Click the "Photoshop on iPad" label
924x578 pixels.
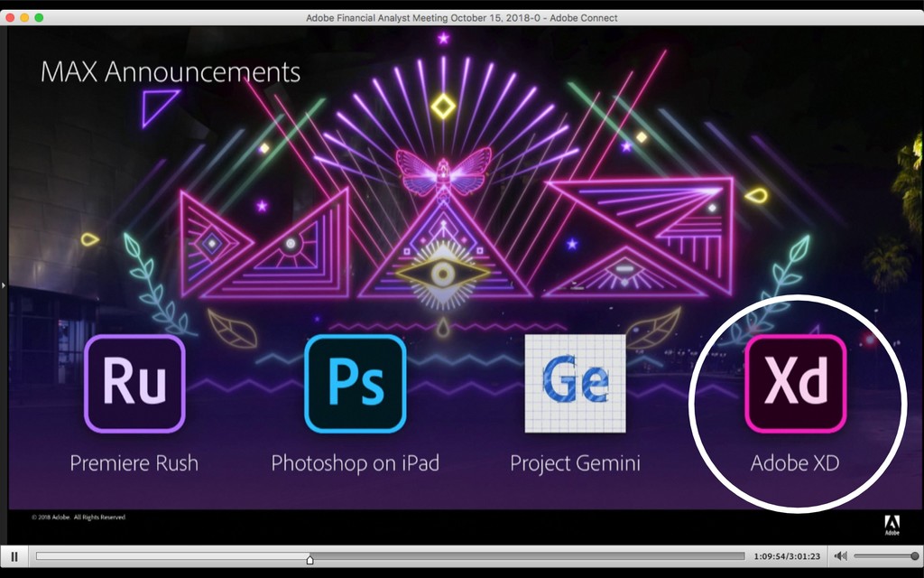pos(356,463)
